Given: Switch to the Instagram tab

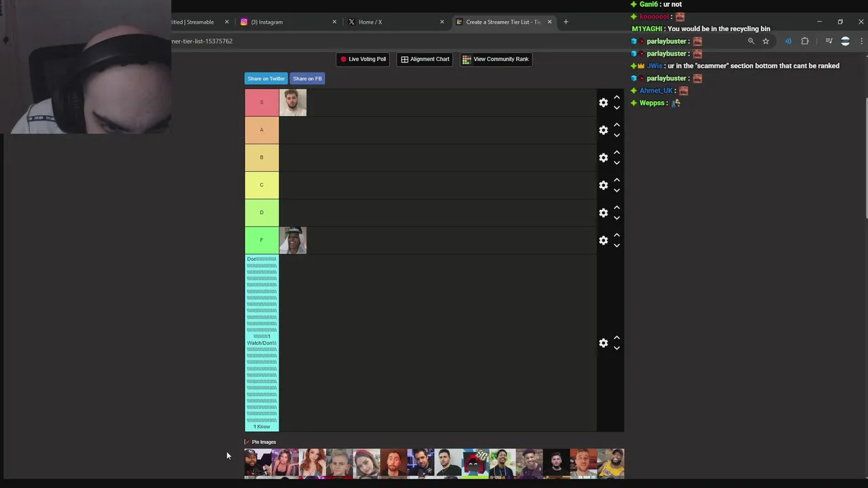Looking at the screenshot, I should point(288,22).
